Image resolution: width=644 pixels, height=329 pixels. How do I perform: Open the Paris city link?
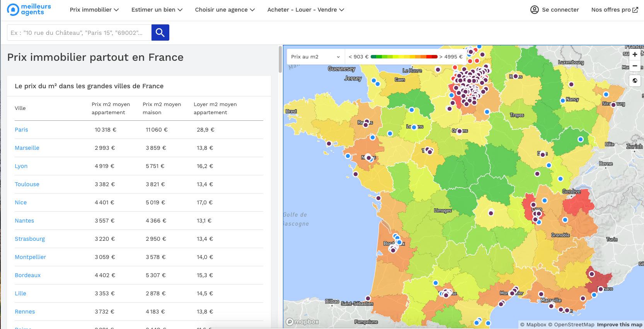[x=21, y=130]
